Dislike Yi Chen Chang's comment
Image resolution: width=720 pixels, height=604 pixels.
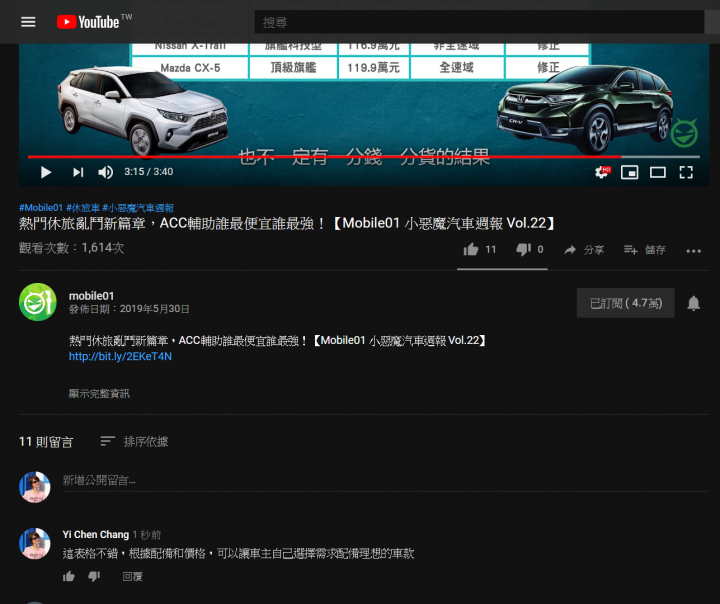(x=94, y=576)
